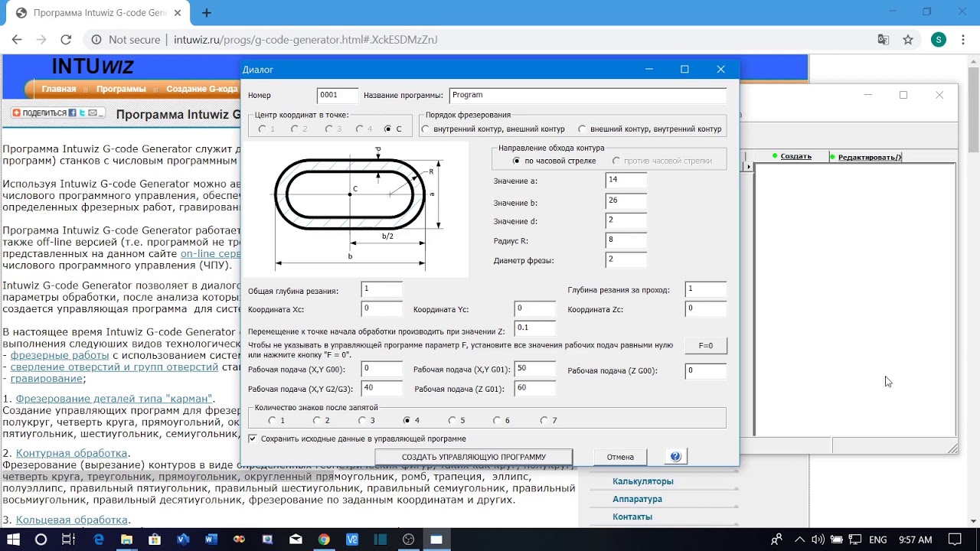
Task: Select 1 decimal place radio
Action: coord(272,420)
